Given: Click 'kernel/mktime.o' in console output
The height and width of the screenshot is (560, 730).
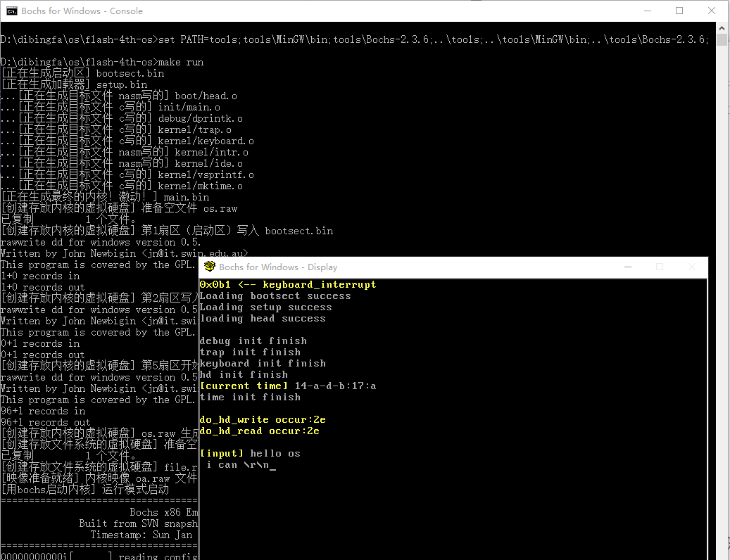Looking at the screenshot, I should pyautogui.click(x=200, y=186).
